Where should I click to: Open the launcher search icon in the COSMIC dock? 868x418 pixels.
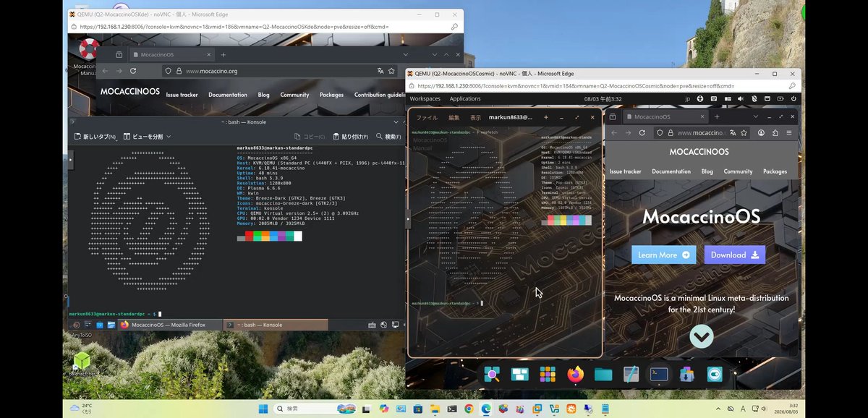click(x=492, y=374)
